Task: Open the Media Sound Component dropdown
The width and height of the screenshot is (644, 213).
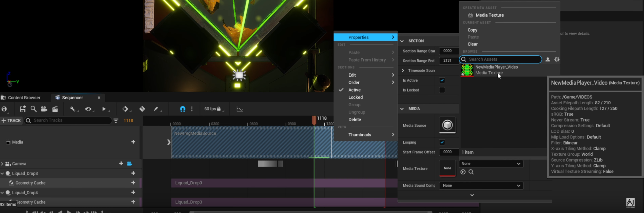Action: (x=481, y=185)
